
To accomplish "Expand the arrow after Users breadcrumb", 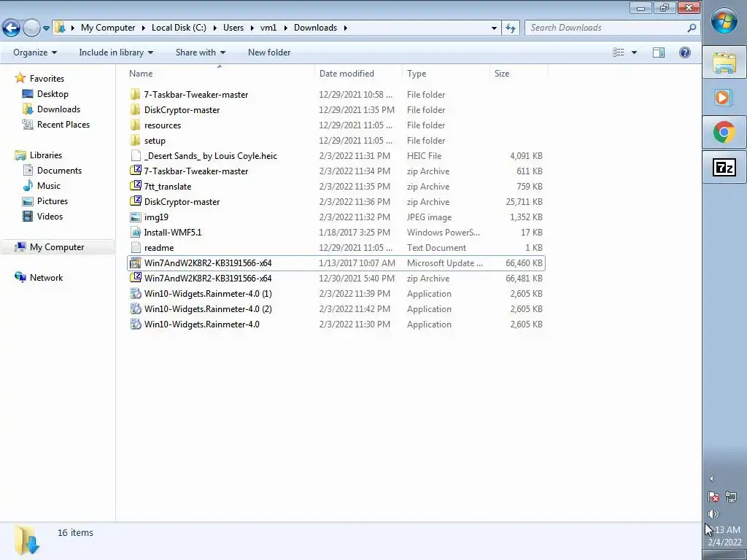I will 252,28.
